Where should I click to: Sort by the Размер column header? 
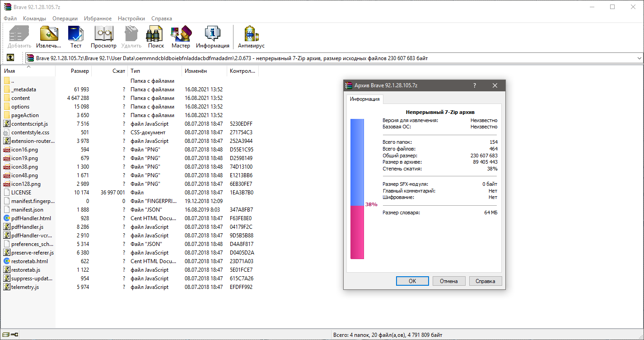point(74,71)
